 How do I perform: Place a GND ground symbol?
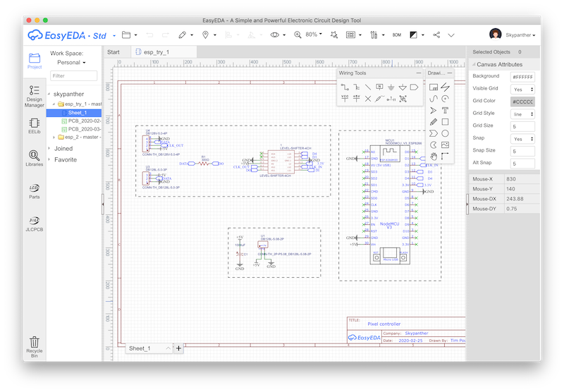click(x=391, y=87)
